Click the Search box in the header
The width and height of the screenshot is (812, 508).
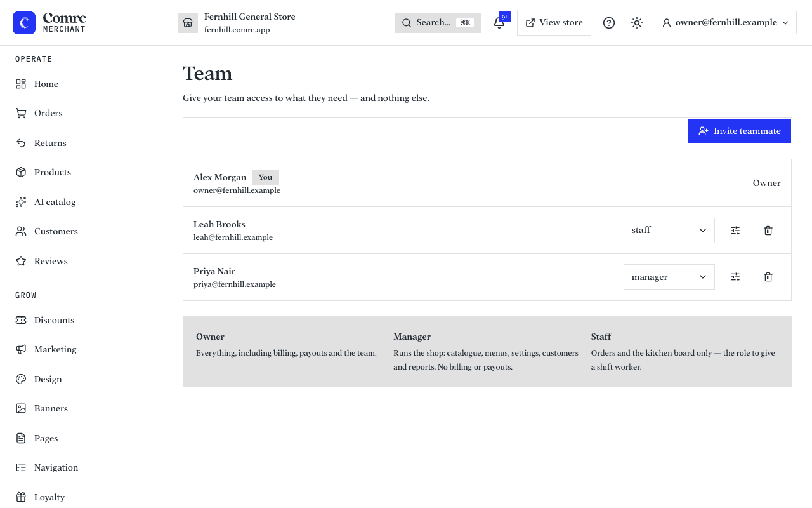438,23
